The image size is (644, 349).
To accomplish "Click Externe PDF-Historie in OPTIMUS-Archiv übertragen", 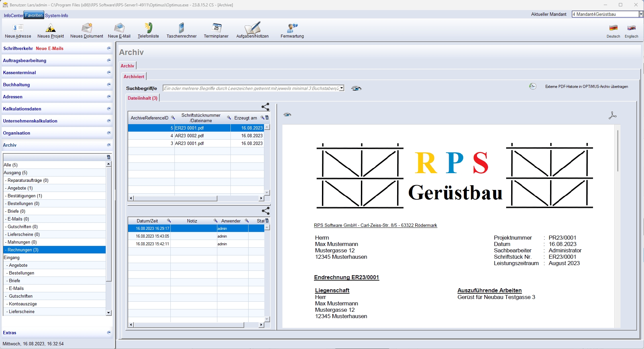I will point(587,87).
